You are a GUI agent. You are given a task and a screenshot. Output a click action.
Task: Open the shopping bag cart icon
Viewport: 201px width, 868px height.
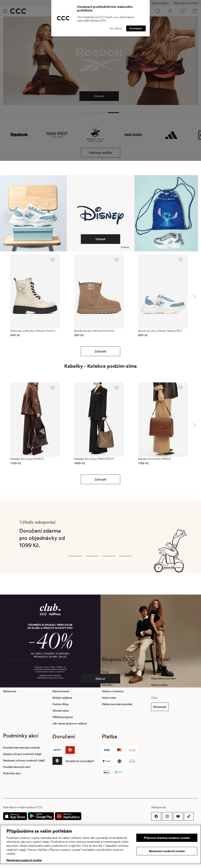point(195,11)
